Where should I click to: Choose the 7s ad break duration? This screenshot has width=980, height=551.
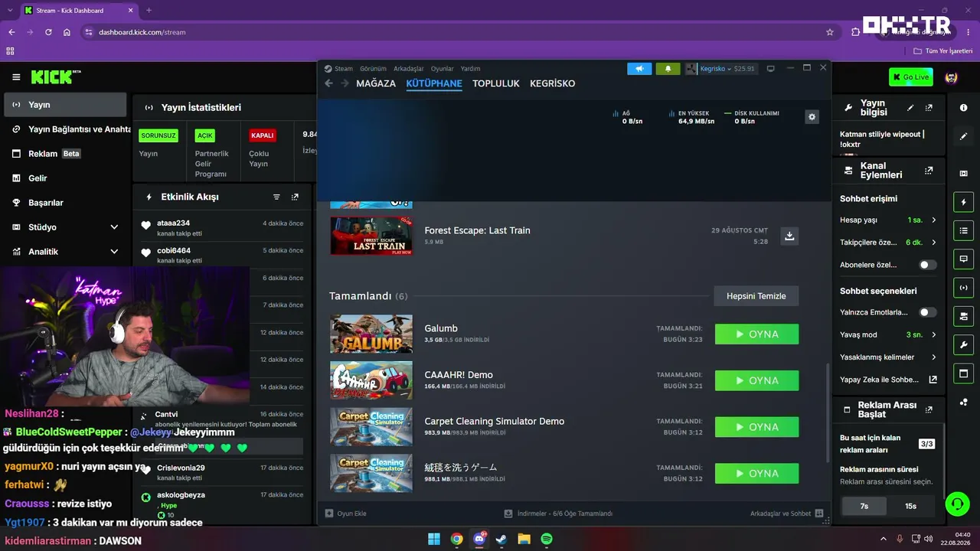(864, 506)
